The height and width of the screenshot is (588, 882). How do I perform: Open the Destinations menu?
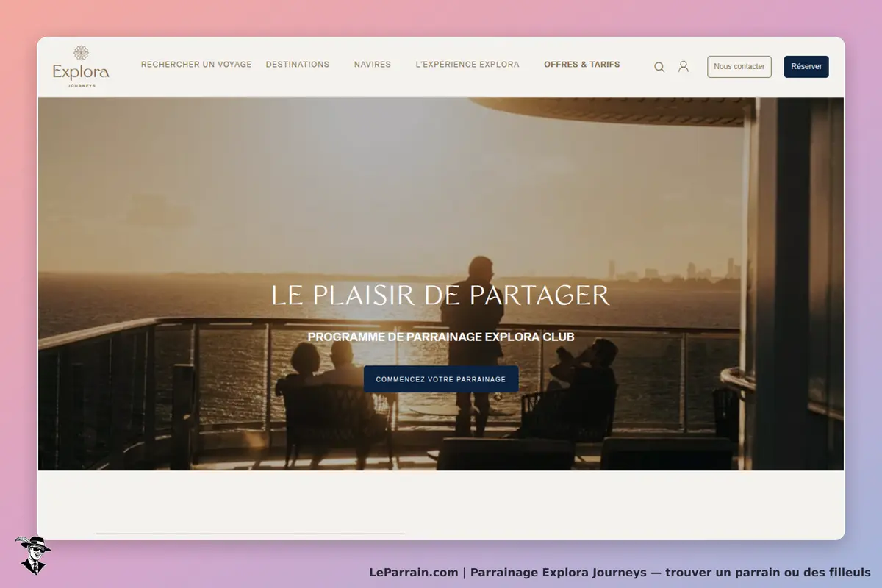pyautogui.click(x=298, y=65)
